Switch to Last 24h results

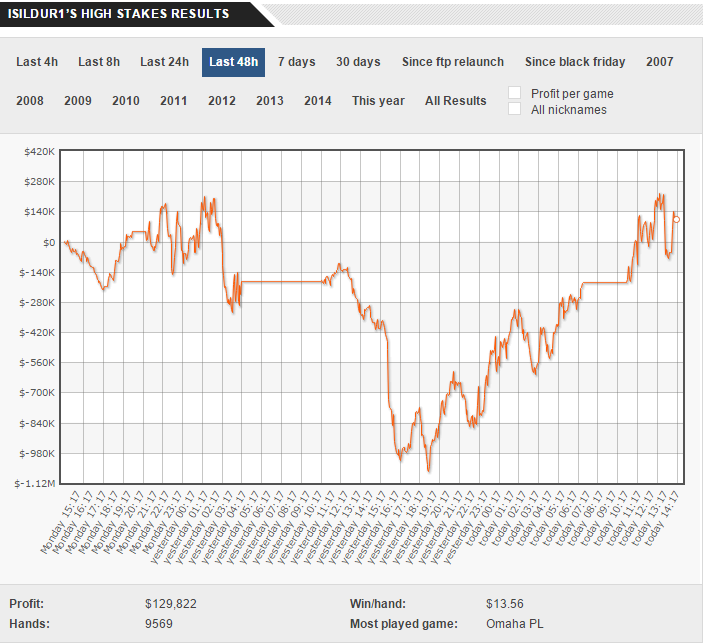pos(164,62)
